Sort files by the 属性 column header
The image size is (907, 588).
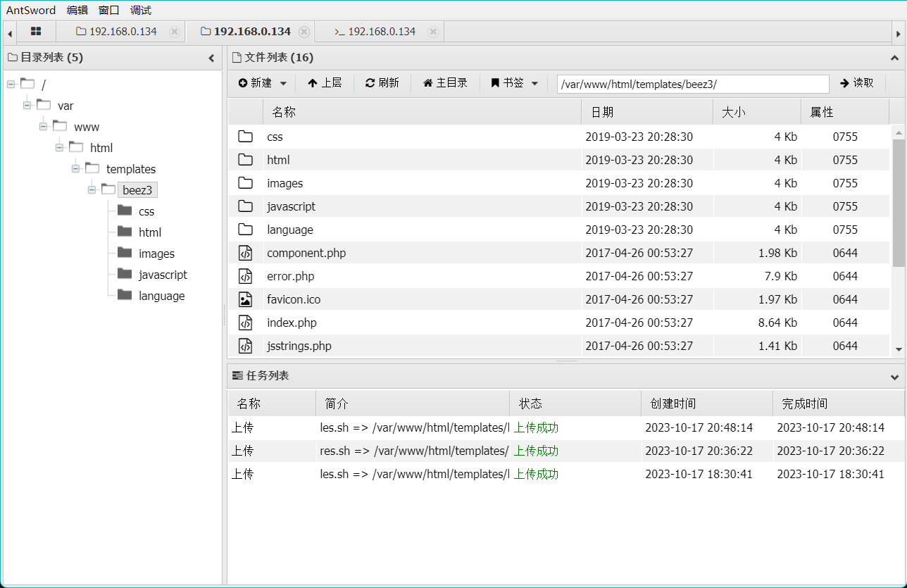click(x=845, y=112)
